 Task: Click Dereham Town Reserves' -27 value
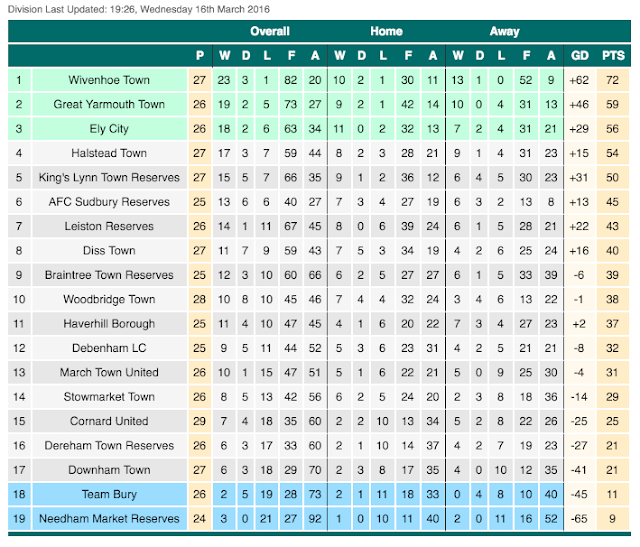pos(579,446)
